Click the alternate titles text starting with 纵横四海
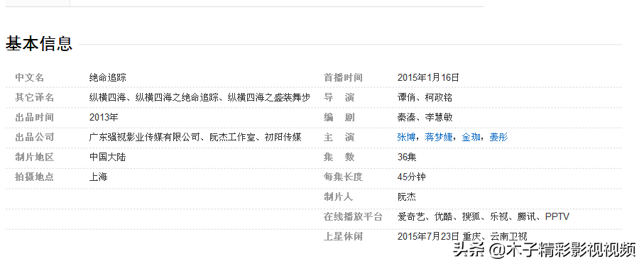Viewport: 644px width, 266px height. [200, 98]
